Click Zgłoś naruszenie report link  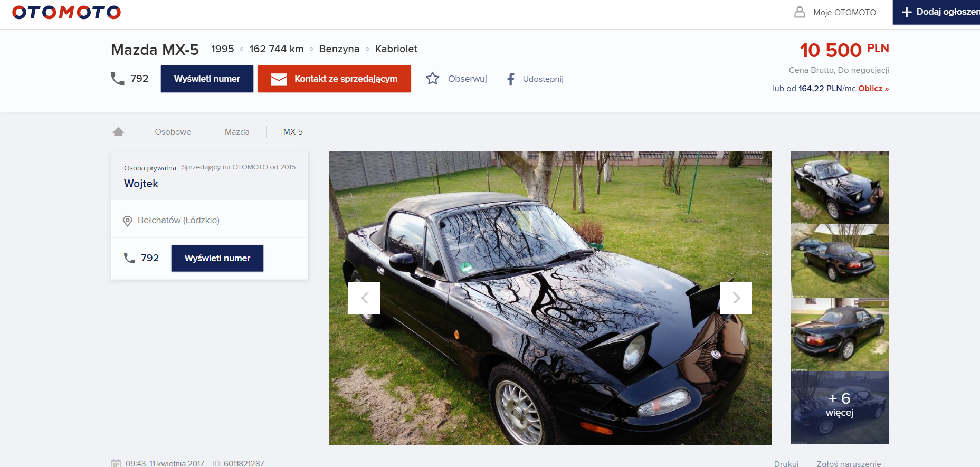(x=849, y=463)
